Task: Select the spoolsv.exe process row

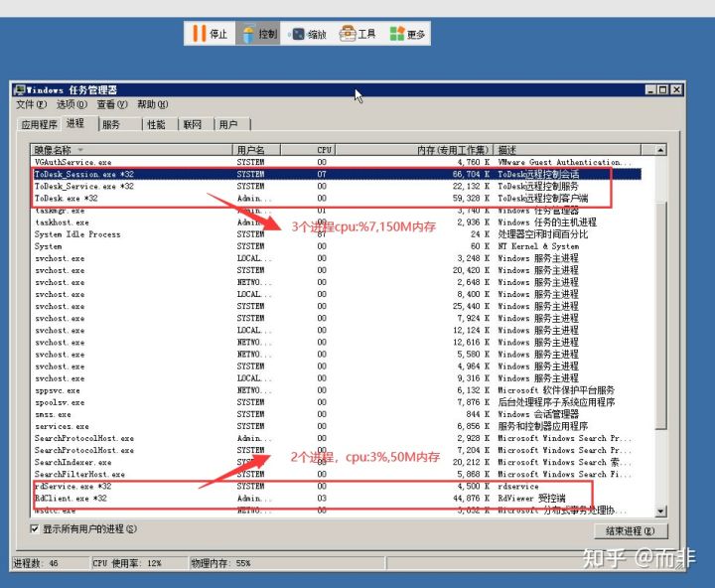Action: click(336, 402)
